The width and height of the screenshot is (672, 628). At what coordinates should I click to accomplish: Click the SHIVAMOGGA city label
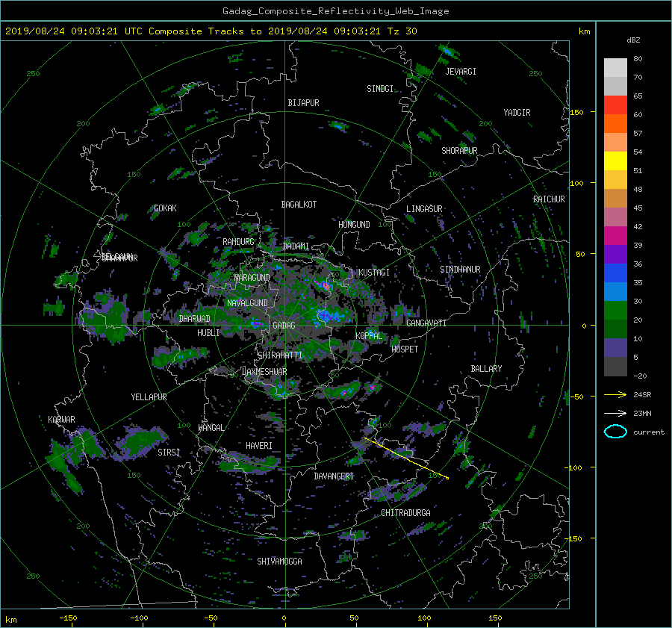click(x=279, y=562)
